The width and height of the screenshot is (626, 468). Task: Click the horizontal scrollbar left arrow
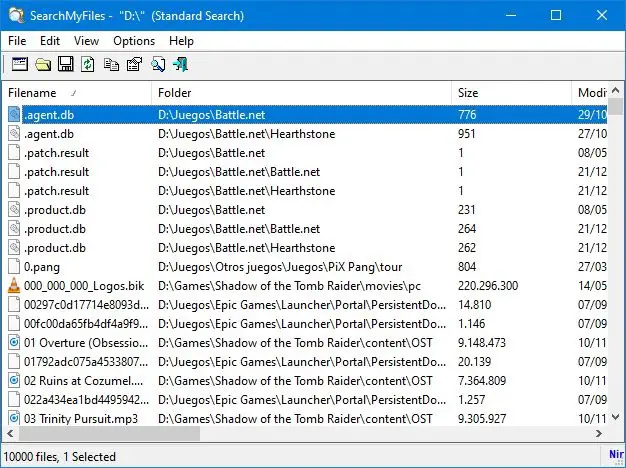point(10,433)
